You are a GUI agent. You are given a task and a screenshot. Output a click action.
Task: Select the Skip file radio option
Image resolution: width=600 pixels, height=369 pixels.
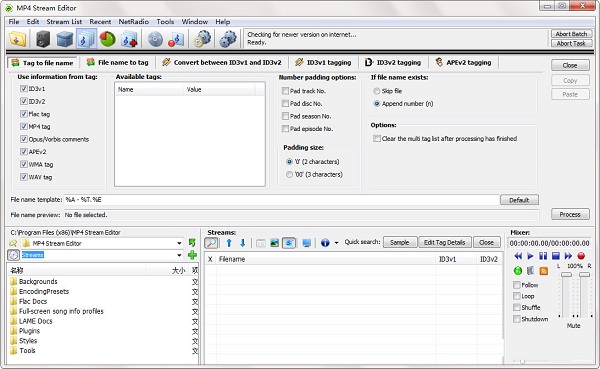[377, 91]
